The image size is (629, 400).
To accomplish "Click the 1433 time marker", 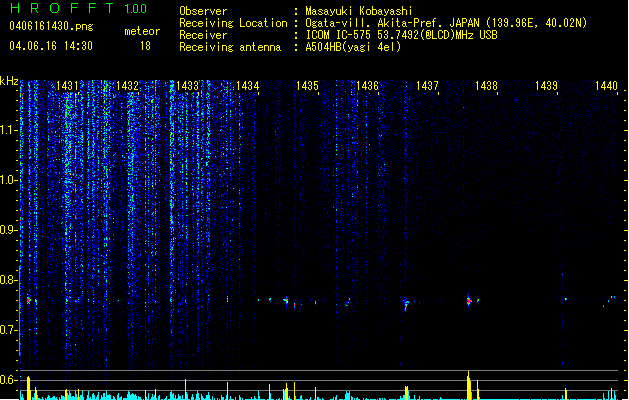I will (187, 85).
